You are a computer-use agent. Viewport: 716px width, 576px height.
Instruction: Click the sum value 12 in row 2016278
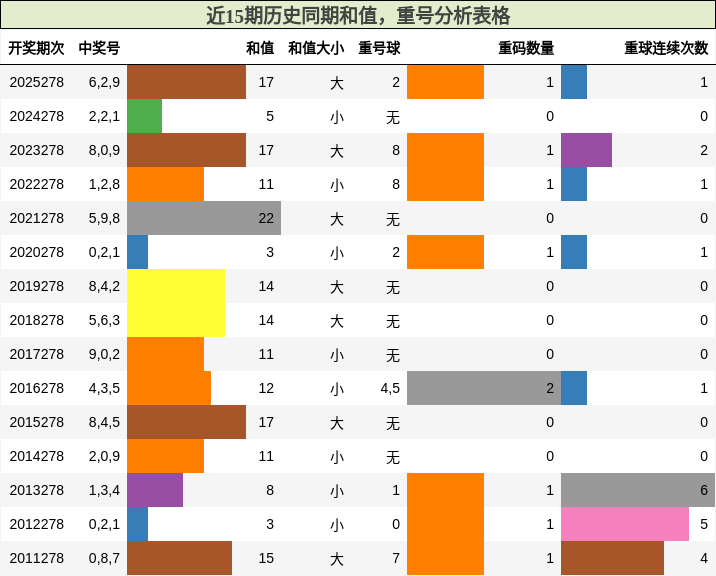pyautogui.click(x=266, y=388)
